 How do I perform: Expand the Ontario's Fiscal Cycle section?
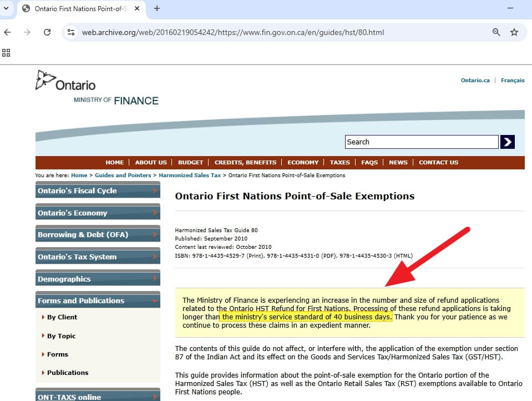point(98,191)
